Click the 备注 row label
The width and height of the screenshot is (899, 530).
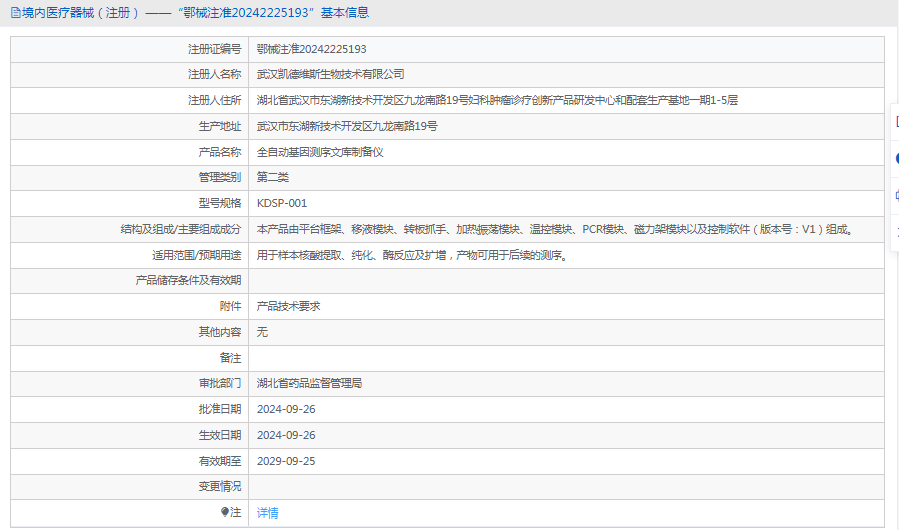[230, 358]
